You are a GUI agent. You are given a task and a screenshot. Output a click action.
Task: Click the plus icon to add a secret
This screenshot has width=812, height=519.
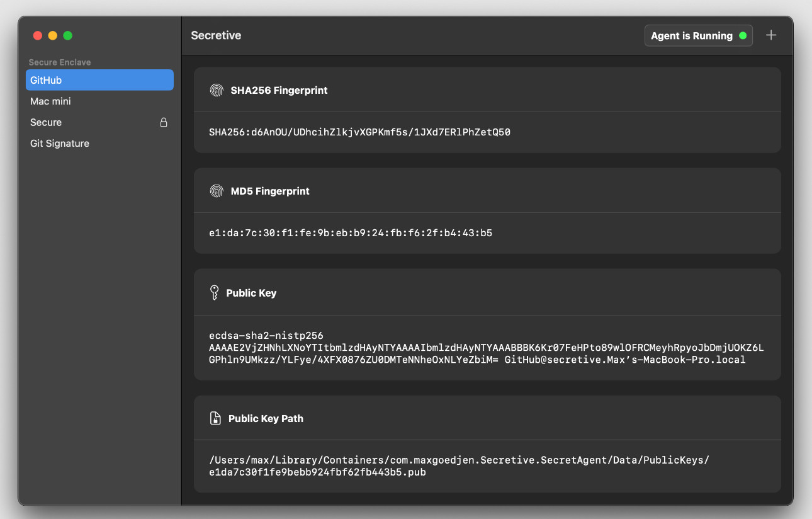(771, 35)
